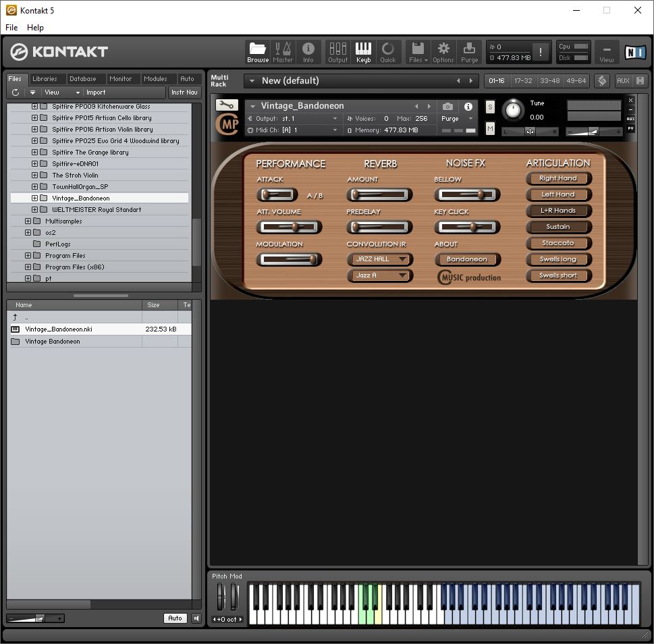
Task: Click the file tree vertical scrollbar
Action: 196,242
